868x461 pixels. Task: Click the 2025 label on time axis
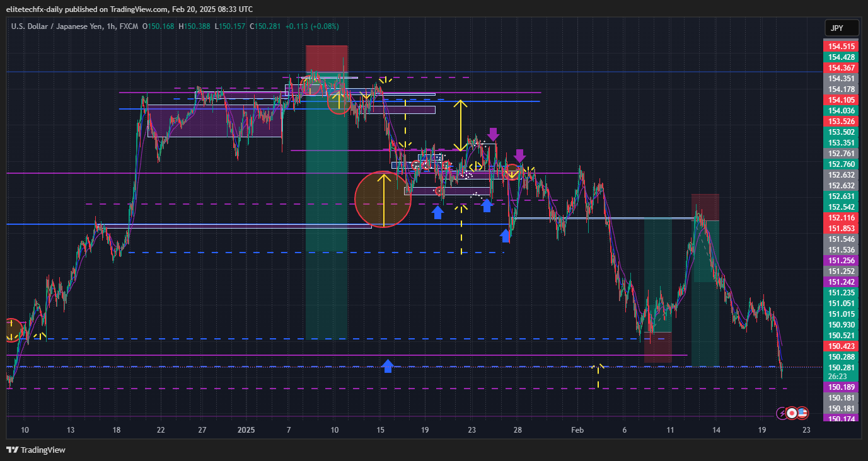(x=246, y=430)
